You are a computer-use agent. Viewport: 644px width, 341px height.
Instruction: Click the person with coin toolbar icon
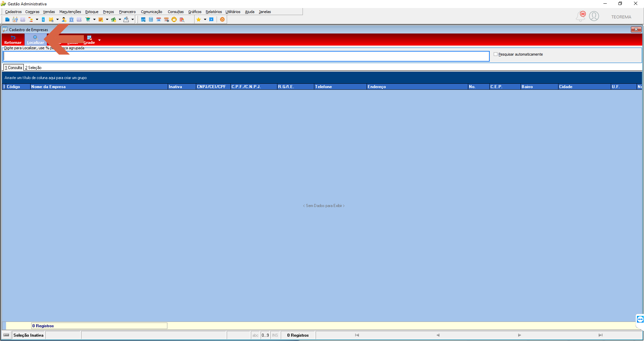[x=64, y=19]
